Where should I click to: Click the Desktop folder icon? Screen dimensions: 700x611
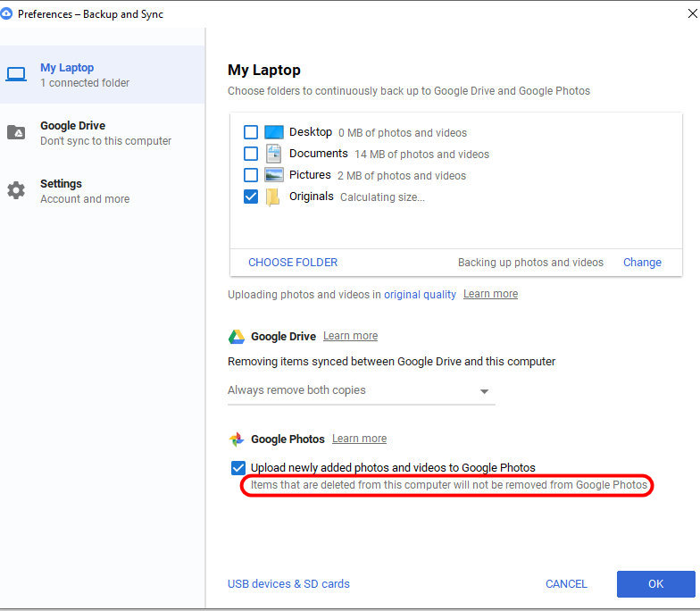pyautogui.click(x=273, y=132)
